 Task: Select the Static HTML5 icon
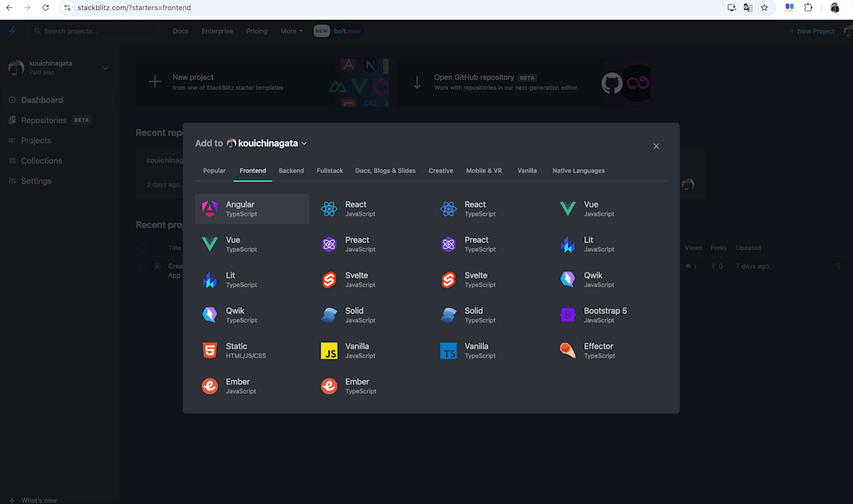click(x=210, y=350)
